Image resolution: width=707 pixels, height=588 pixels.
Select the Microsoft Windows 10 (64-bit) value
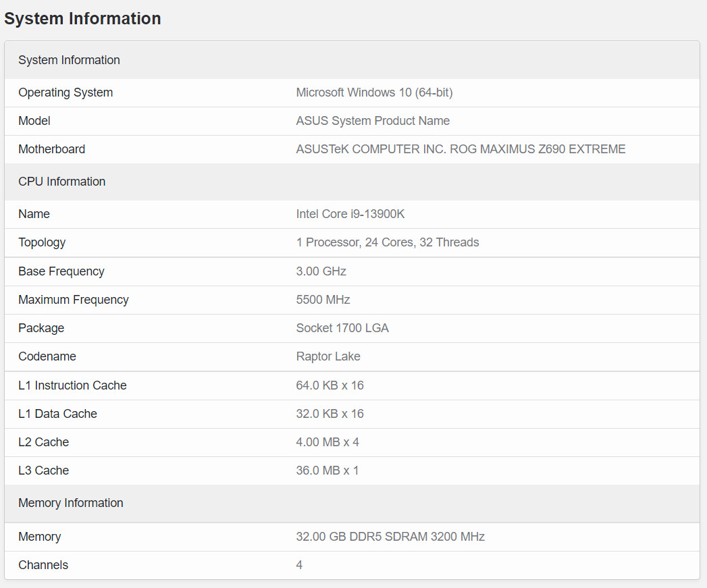[374, 92]
